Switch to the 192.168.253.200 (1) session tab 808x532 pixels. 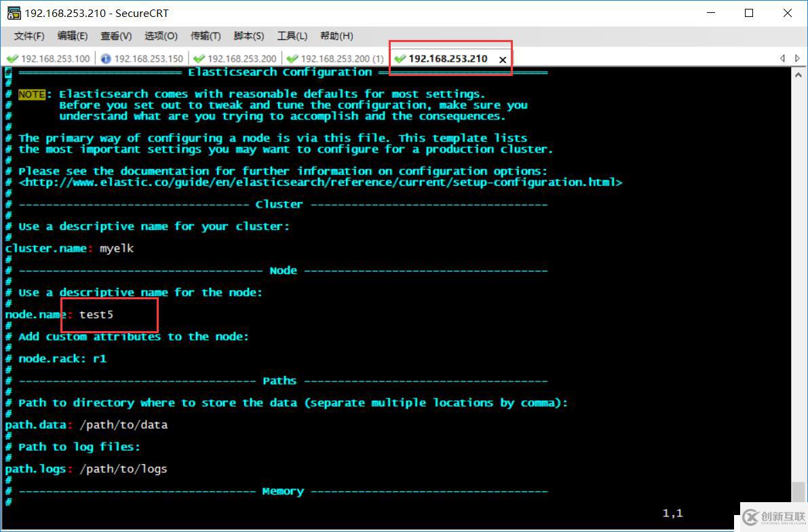point(335,59)
